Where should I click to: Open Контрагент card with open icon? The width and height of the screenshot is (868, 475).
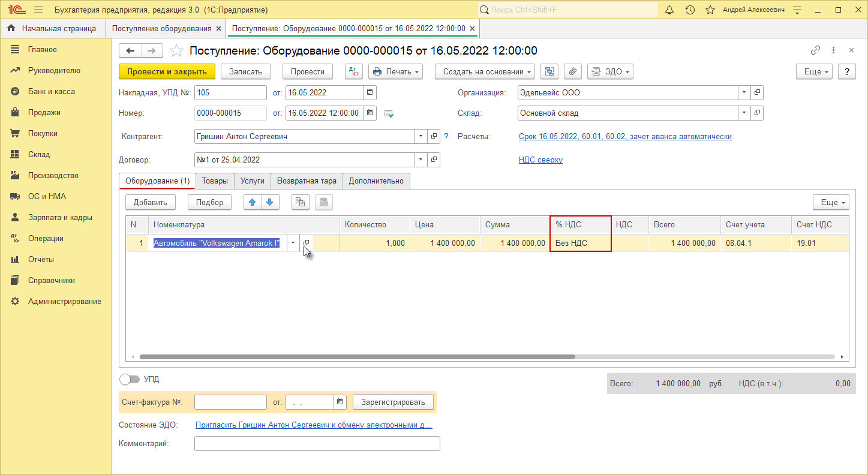point(434,137)
